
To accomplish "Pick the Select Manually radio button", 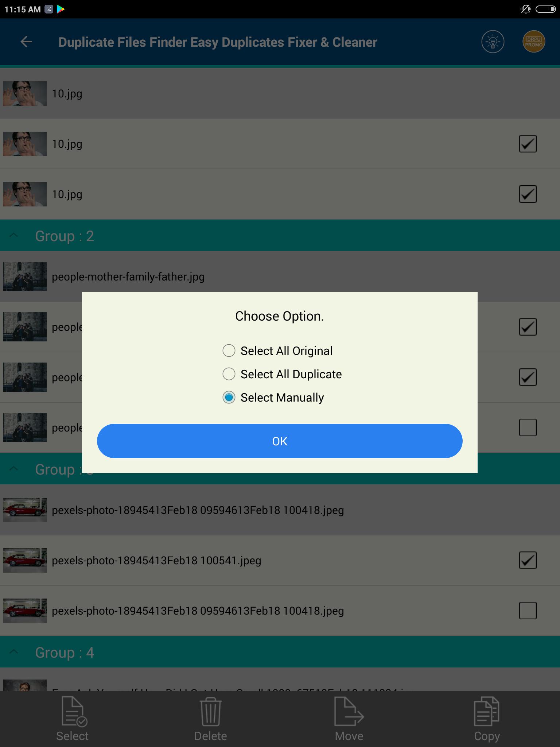I will (229, 397).
